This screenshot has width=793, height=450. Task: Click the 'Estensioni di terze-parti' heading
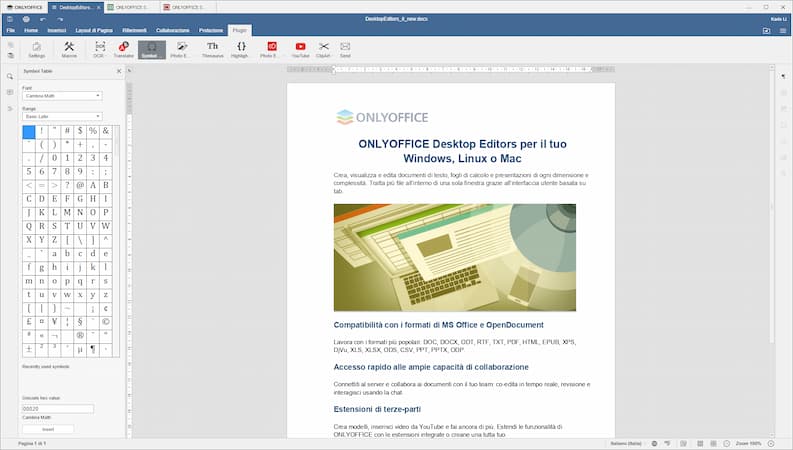pyautogui.click(x=377, y=409)
